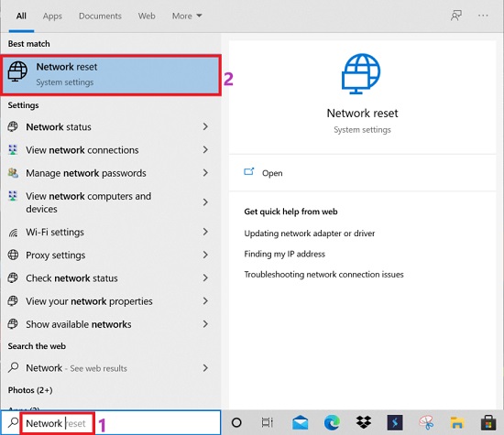
Task: Click the Check network status icon
Action: click(13, 277)
